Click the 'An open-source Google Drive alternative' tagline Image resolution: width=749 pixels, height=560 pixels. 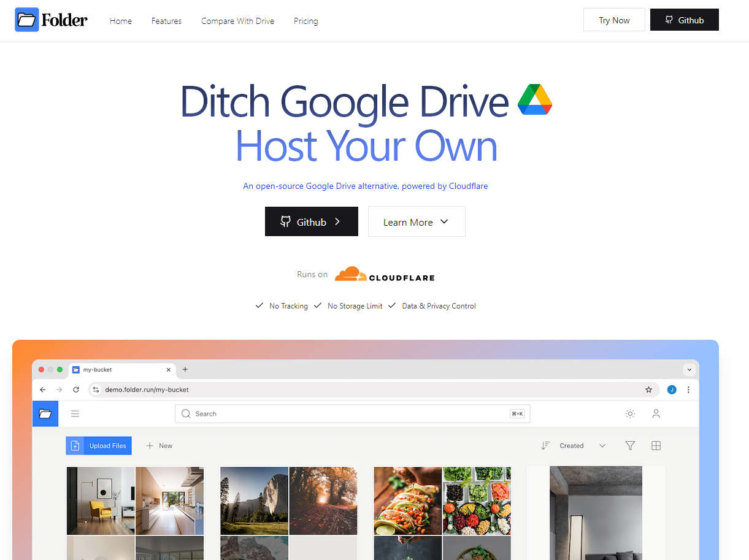(366, 186)
